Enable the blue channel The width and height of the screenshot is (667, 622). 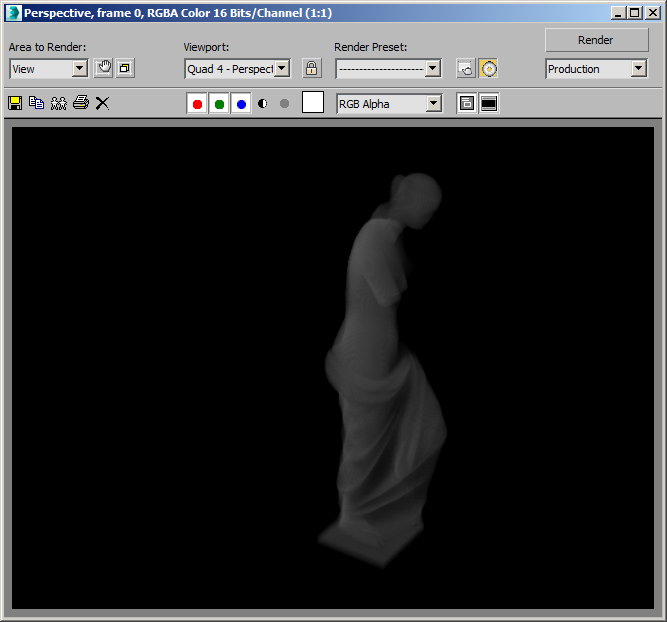241,104
